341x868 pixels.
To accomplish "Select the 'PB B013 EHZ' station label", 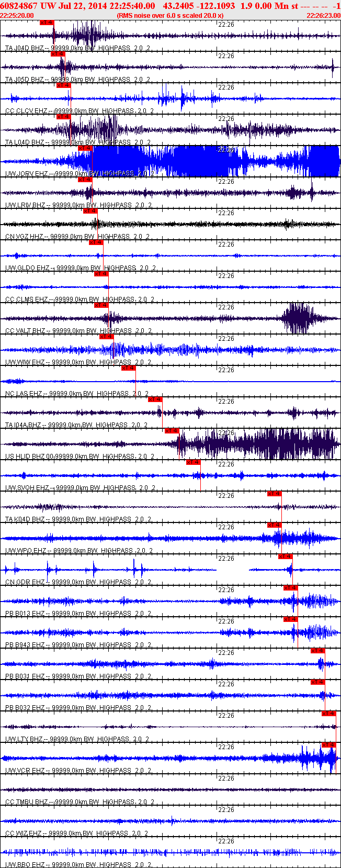I will 25,614.
